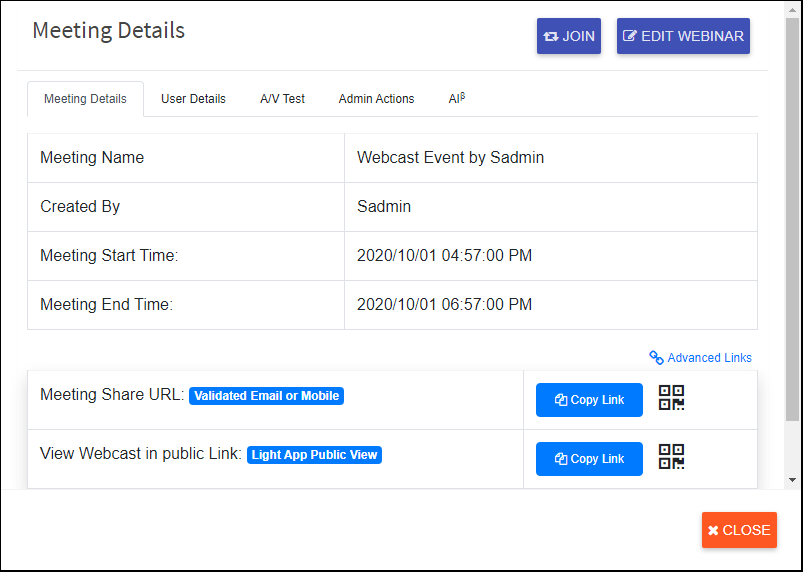Click the scrollbar down arrow
The height and width of the screenshot is (572, 803).
(x=792, y=480)
